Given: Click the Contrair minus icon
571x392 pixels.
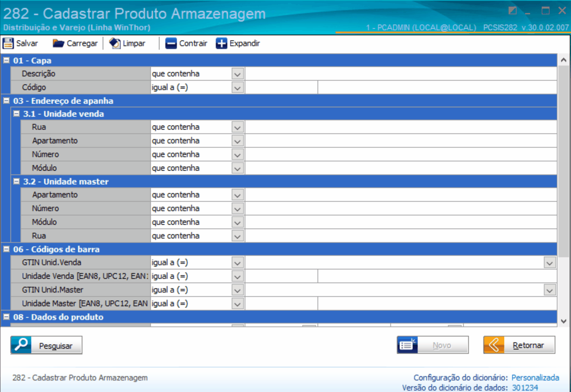Looking at the screenshot, I should click(x=171, y=43).
